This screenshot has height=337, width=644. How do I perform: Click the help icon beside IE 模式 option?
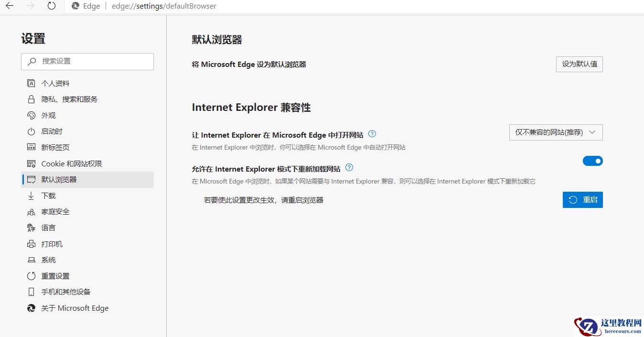tap(349, 167)
